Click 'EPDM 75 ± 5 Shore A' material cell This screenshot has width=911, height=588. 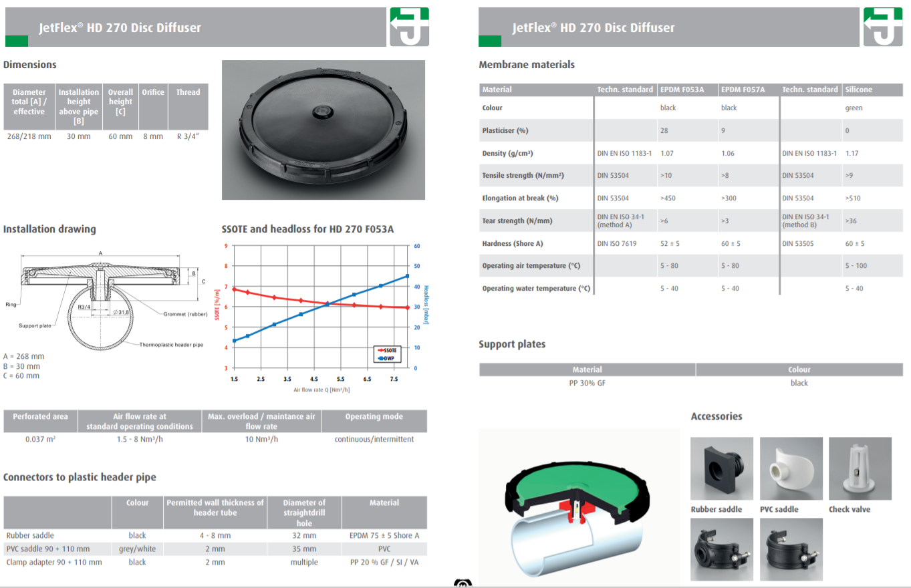coord(384,535)
